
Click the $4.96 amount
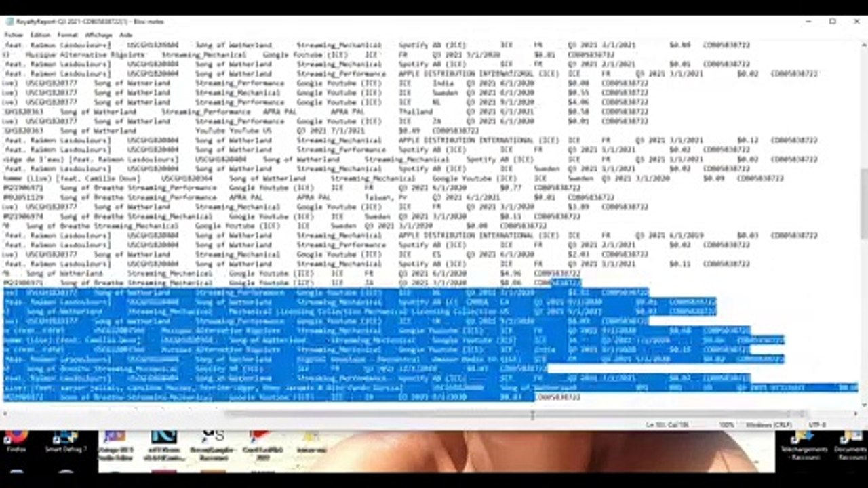point(510,273)
